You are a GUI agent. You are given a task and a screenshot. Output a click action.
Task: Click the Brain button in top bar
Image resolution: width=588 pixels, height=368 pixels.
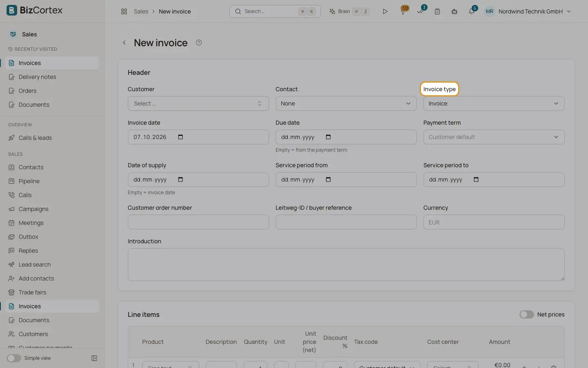[350, 11]
